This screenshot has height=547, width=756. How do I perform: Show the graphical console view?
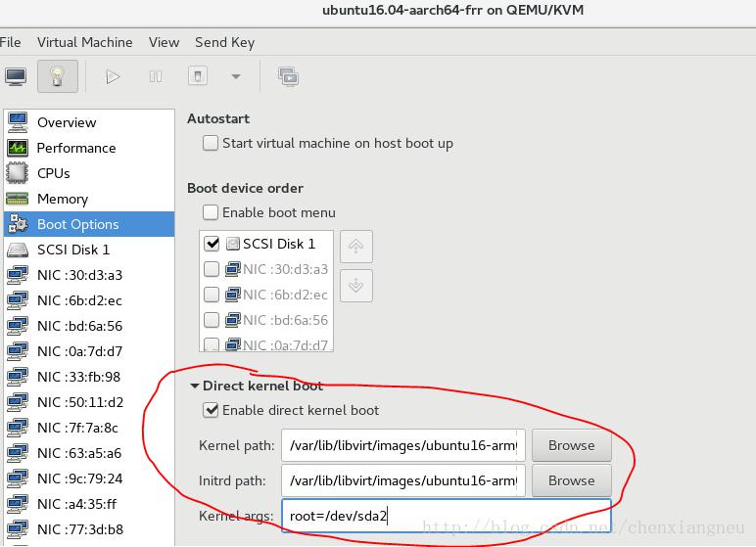[16, 76]
